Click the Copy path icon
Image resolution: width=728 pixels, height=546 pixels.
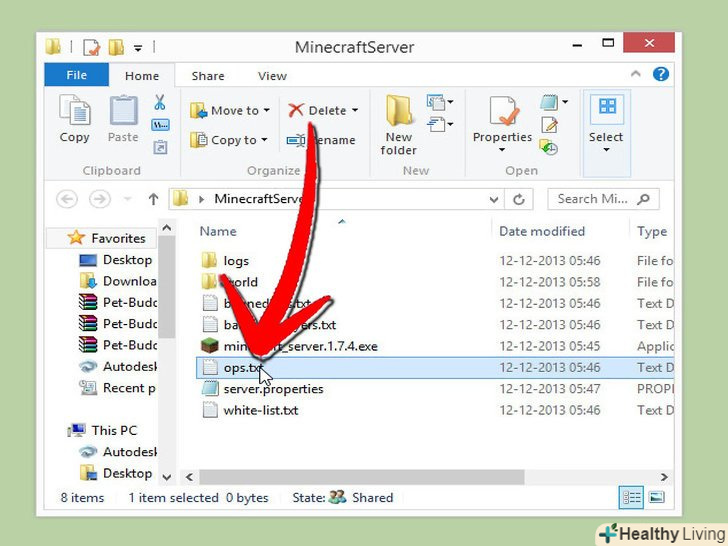[x=160, y=125]
